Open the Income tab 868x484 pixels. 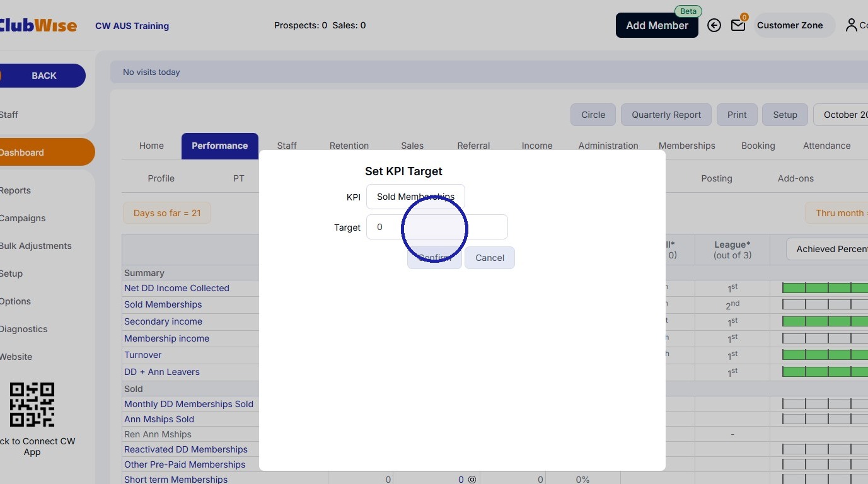[537, 146]
